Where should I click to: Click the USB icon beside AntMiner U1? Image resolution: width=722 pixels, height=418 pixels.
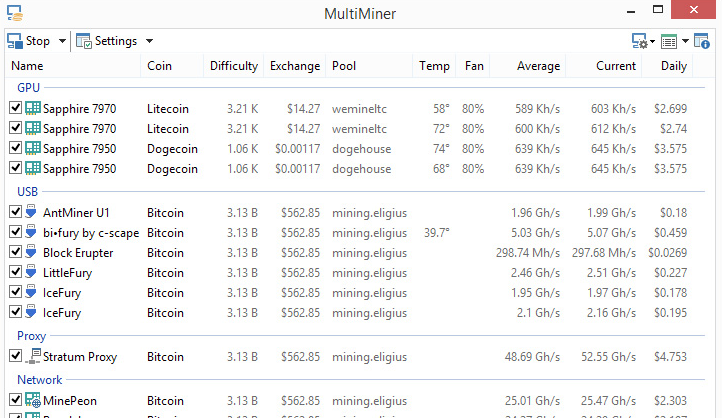tap(31, 211)
